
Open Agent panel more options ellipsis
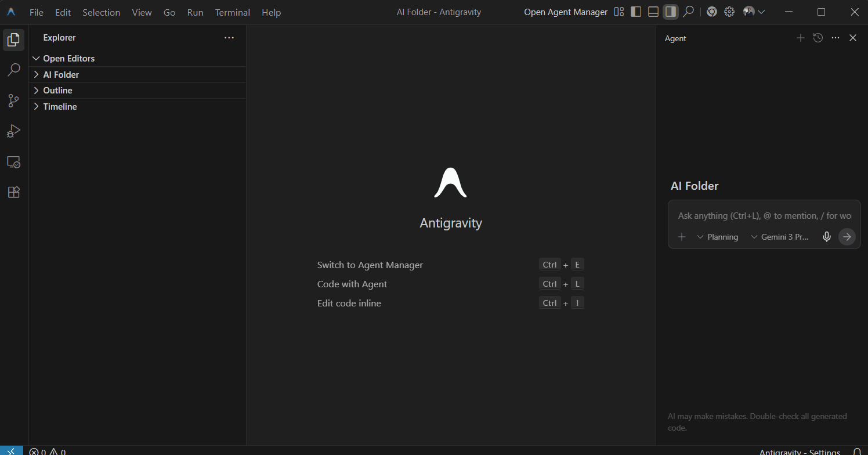coord(836,38)
